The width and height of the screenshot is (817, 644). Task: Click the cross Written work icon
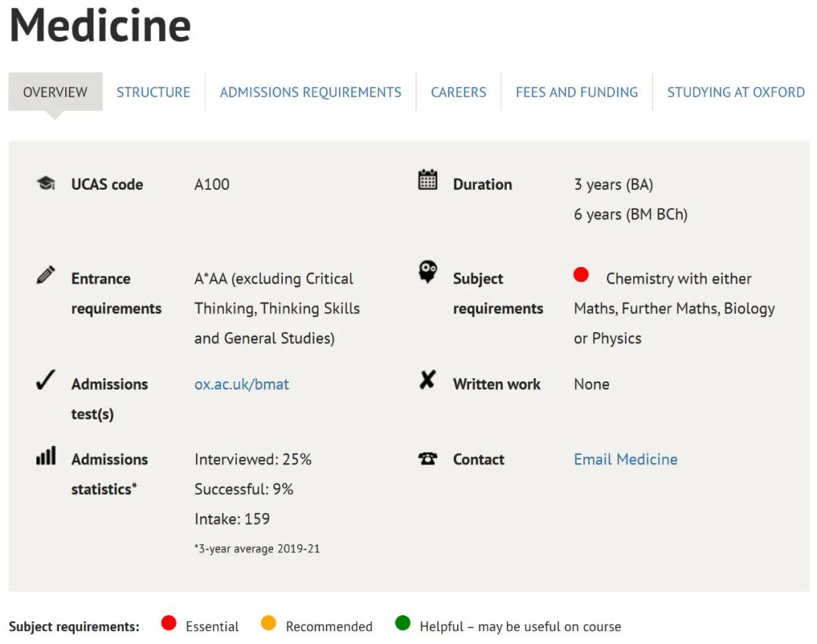pyautogui.click(x=427, y=380)
